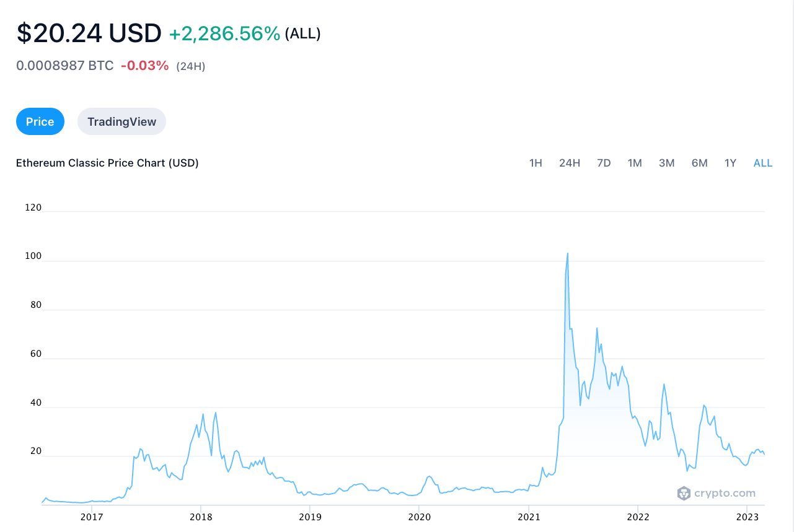Set chart range to 1M
This screenshot has height=532, width=794.
point(635,163)
